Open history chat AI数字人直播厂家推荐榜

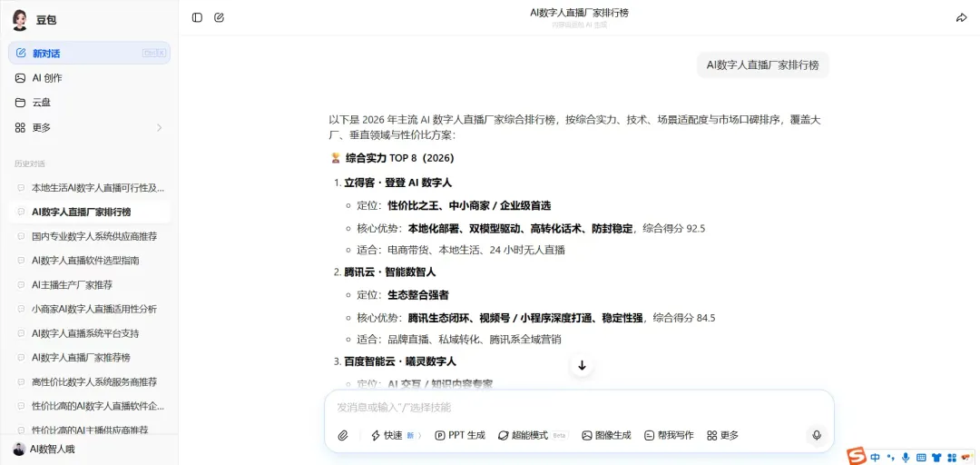89,357
